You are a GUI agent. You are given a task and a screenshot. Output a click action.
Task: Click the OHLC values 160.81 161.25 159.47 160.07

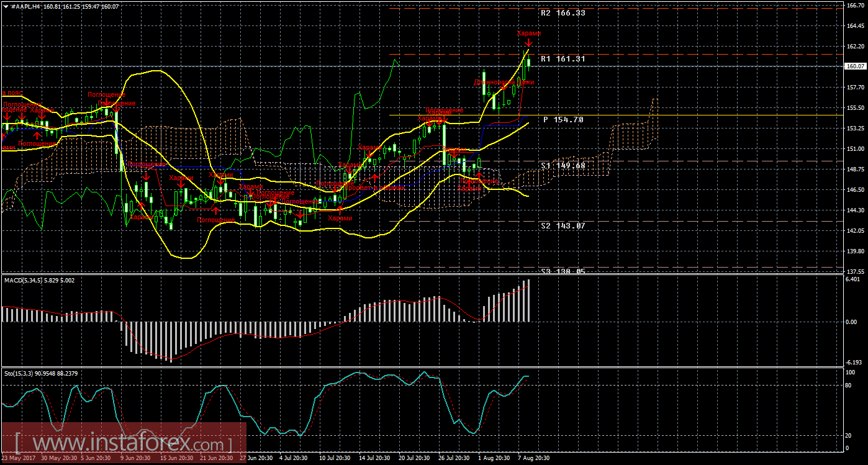point(81,6)
